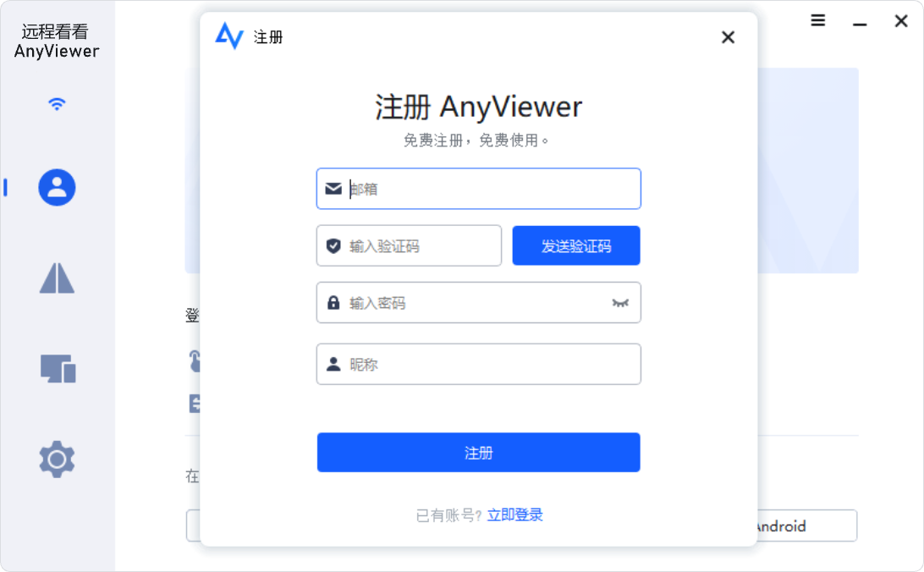Open settings via the gear icon
Image resolution: width=924 pixels, height=572 pixels.
57,459
